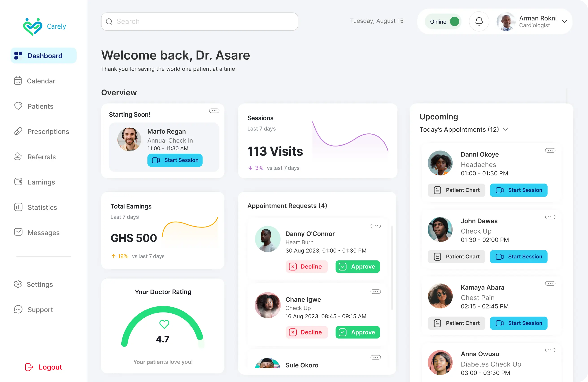The width and height of the screenshot is (588, 382).
Task: Expand the Arman Rokni profile dropdown
Action: pos(564,22)
